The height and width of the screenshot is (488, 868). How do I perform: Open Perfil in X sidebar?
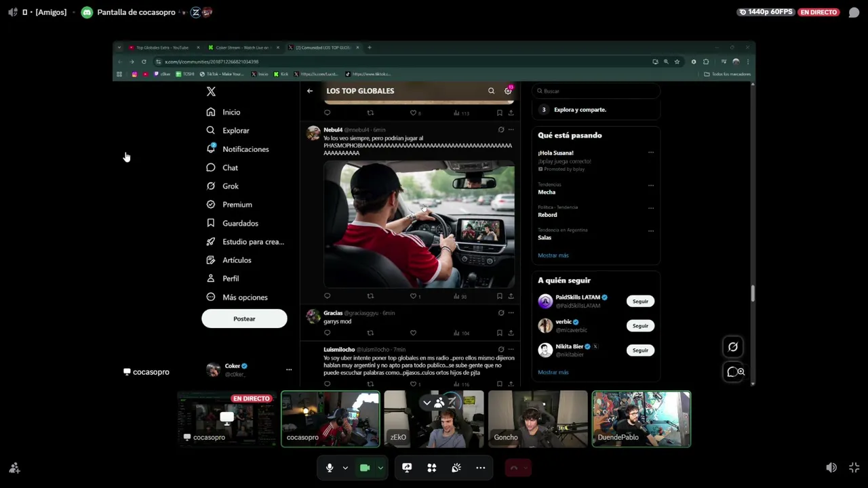[x=223, y=279]
